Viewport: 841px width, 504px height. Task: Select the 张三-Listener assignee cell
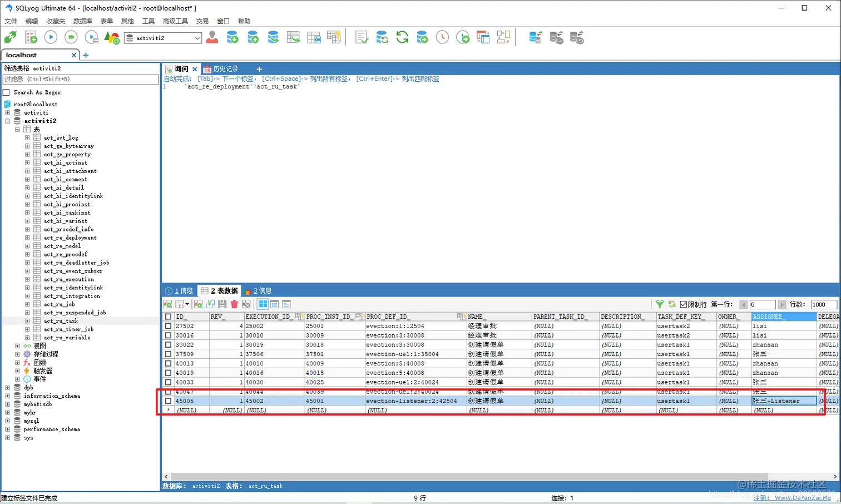[x=784, y=401]
